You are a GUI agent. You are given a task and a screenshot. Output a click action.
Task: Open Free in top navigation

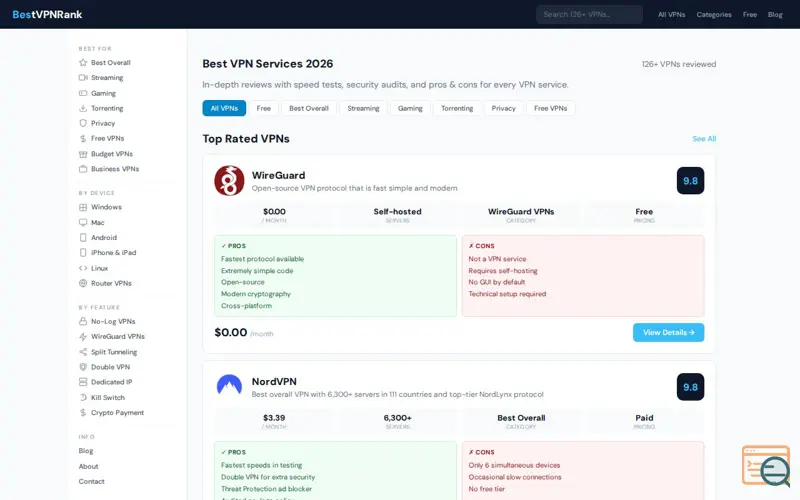tap(749, 14)
